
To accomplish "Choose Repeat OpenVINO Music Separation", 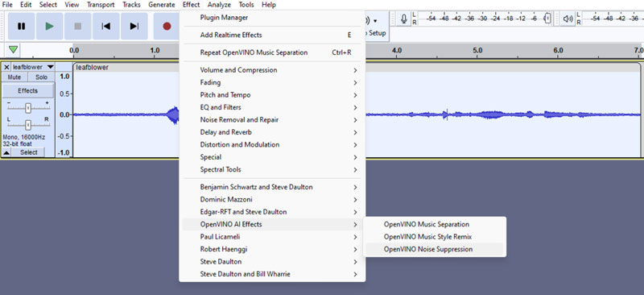I will pos(272,52).
